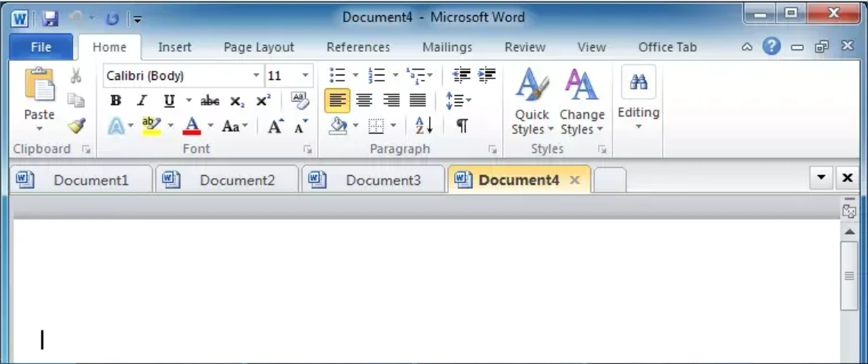Click the Copy icon
The image size is (868, 364).
pyautogui.click(x=76, y=101)
